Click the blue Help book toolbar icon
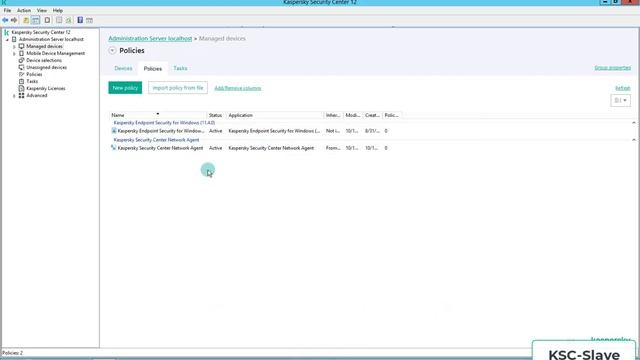 click(80, 20)
